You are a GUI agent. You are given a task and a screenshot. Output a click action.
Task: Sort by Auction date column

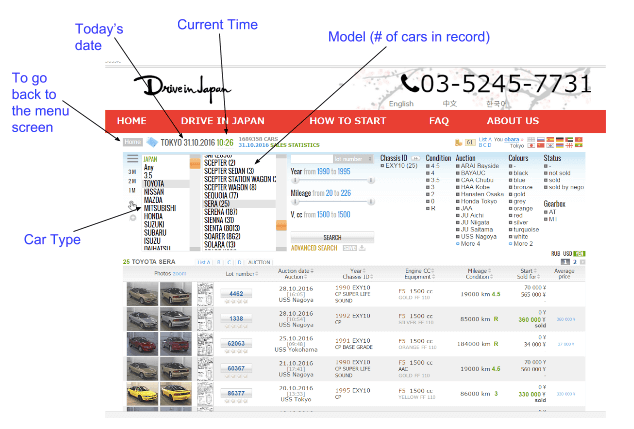(x=296, y=271)
